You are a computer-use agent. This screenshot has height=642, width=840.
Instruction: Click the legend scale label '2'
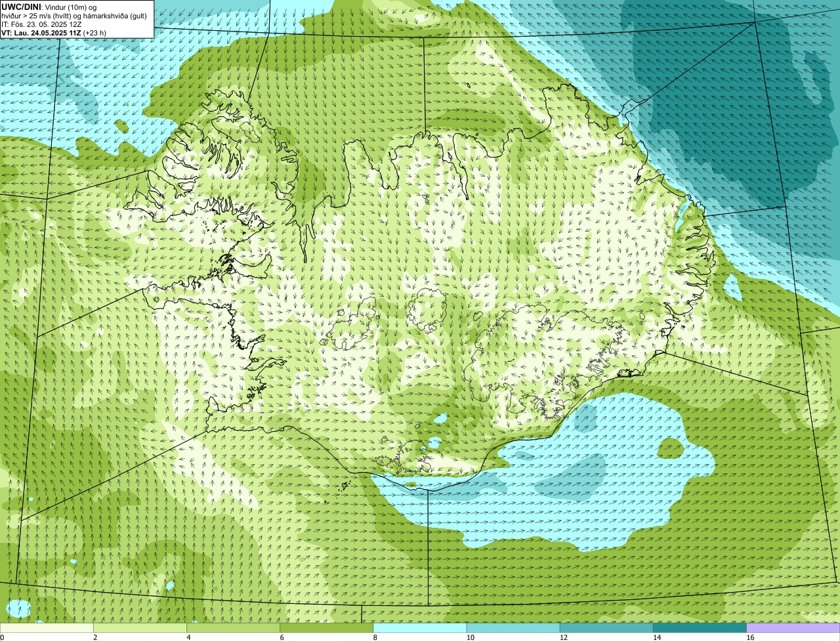95,637
